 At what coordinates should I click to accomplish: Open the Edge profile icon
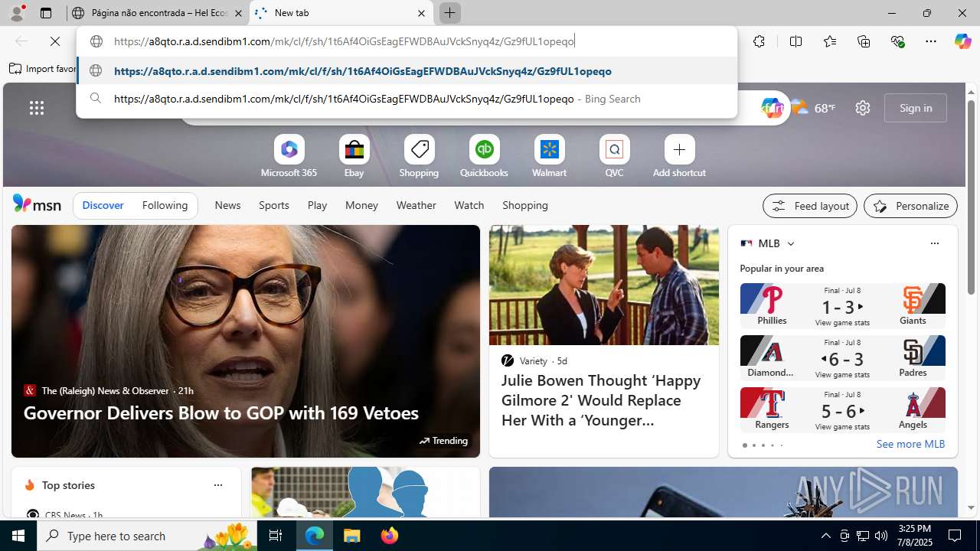17,13
